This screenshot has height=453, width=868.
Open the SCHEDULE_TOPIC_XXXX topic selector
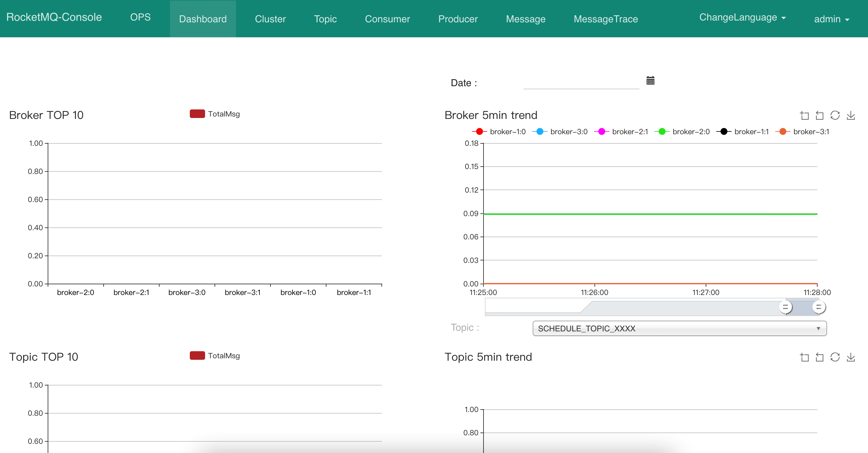point(679,328)
